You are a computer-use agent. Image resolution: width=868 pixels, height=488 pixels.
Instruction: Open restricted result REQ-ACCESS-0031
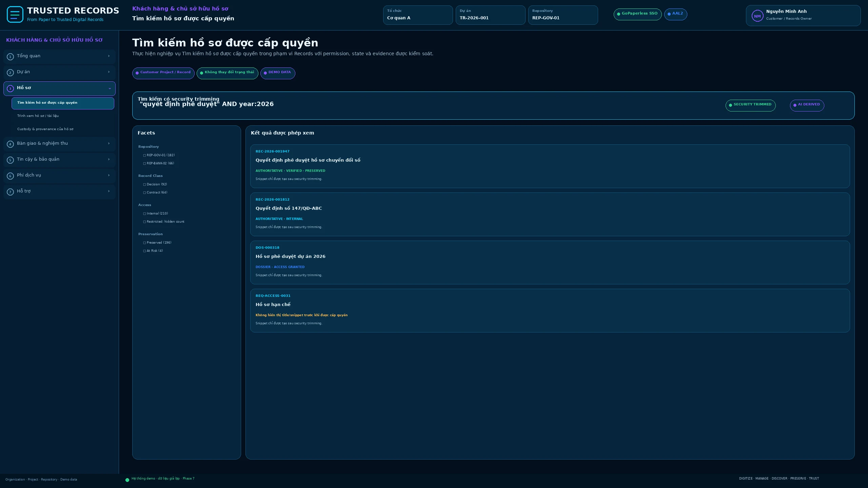550,310
